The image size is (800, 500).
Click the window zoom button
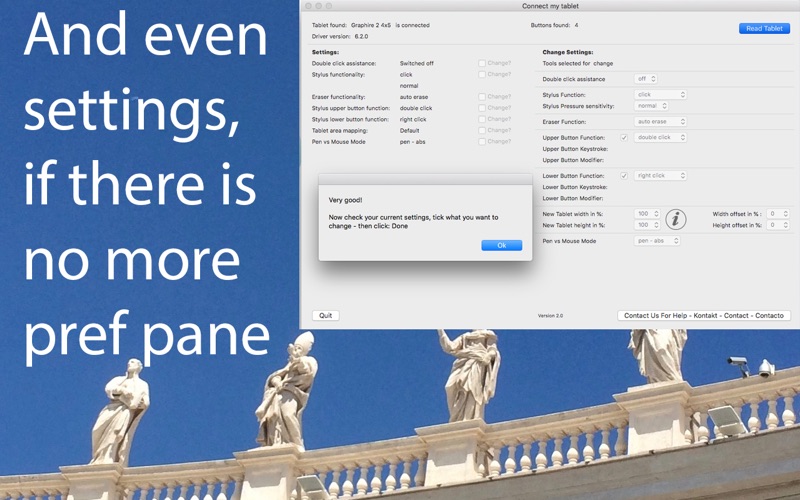(329, 6)
